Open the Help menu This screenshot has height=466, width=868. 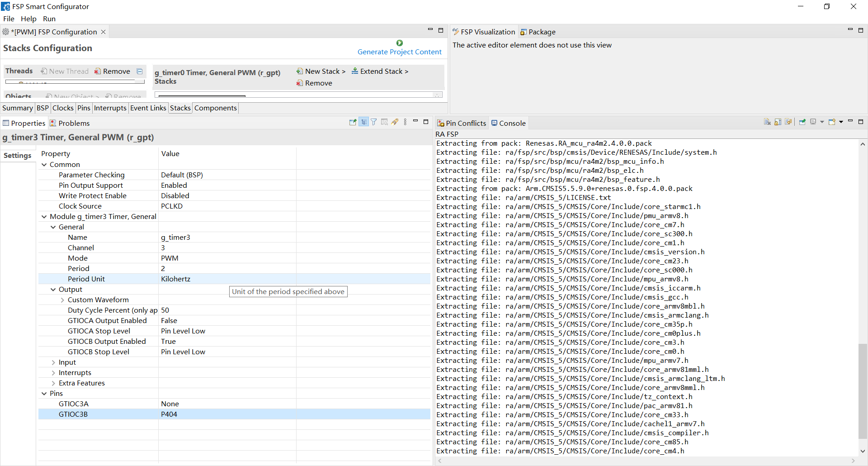(x=28, y=19)
